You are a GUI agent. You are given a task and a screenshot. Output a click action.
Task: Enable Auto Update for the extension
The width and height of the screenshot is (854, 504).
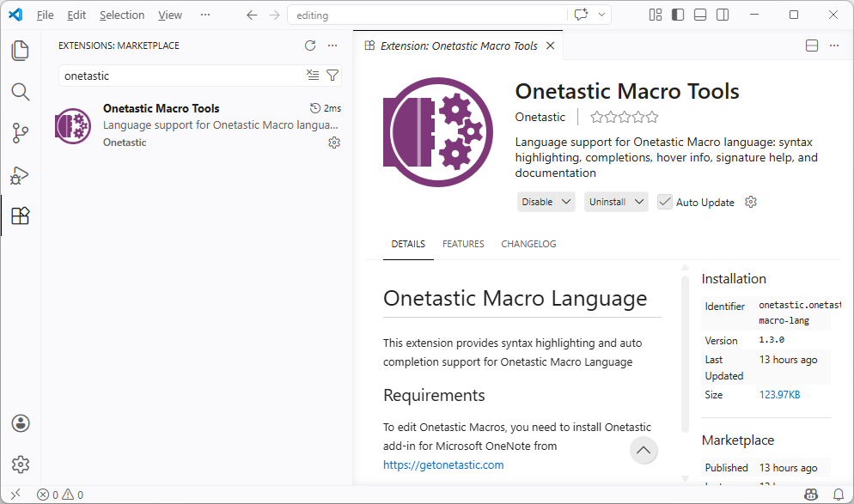664,202
